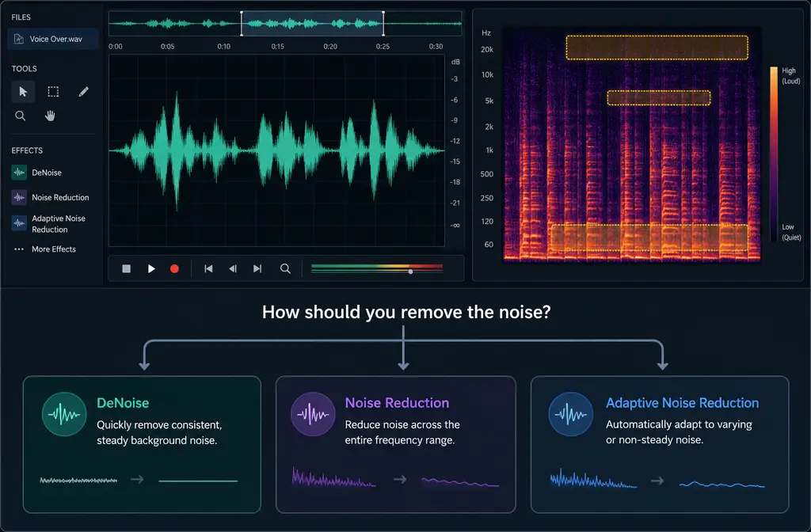Click the transport bar zoom magnifier

tap(285, 269)
